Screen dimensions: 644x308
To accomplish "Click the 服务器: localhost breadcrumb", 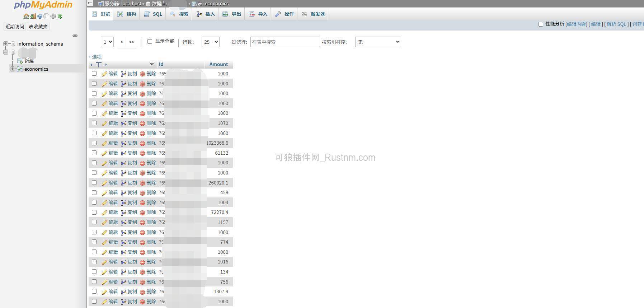I will pos(120,4).
